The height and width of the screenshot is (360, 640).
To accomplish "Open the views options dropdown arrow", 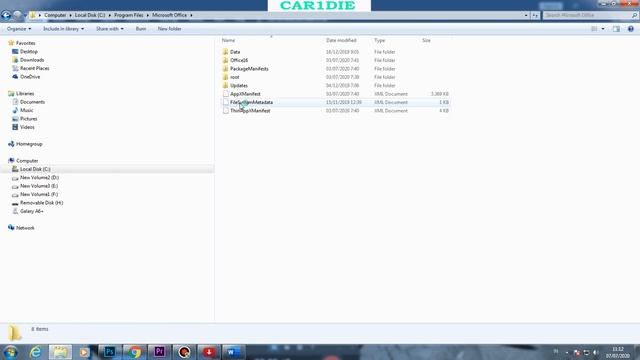I will click(603, 29).
